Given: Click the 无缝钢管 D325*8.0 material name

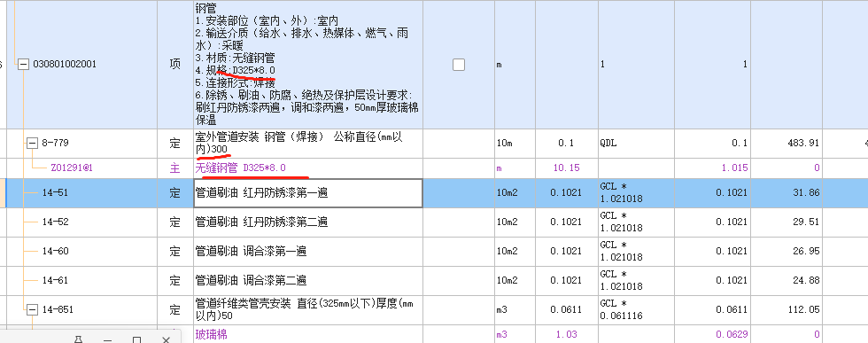Looking at the screenshot, I should 240,168.
